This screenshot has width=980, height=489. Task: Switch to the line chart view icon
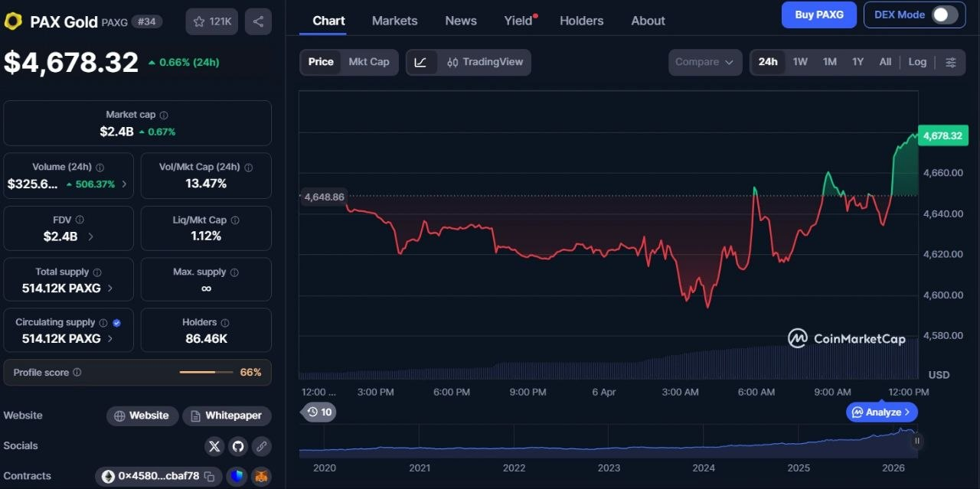click(420, 62)
